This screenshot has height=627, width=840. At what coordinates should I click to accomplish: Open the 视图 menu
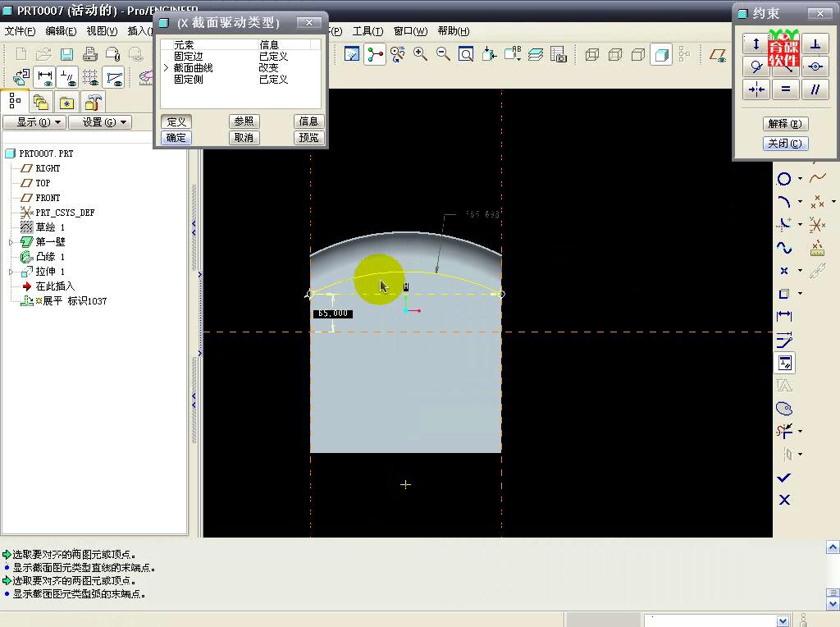pos(102,31)
